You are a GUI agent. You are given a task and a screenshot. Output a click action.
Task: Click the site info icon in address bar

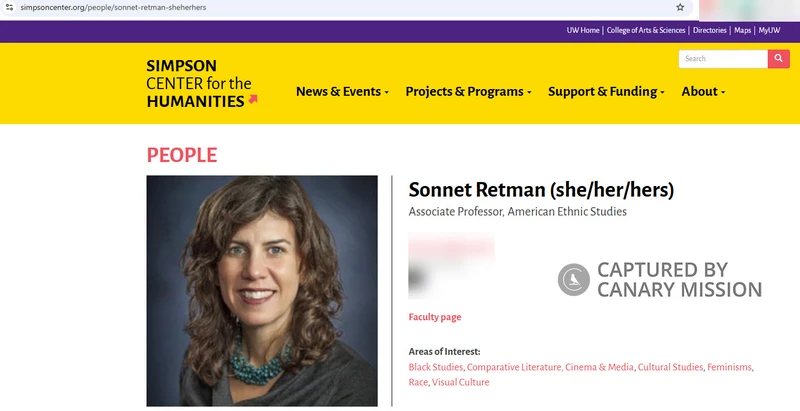[9, 7]
